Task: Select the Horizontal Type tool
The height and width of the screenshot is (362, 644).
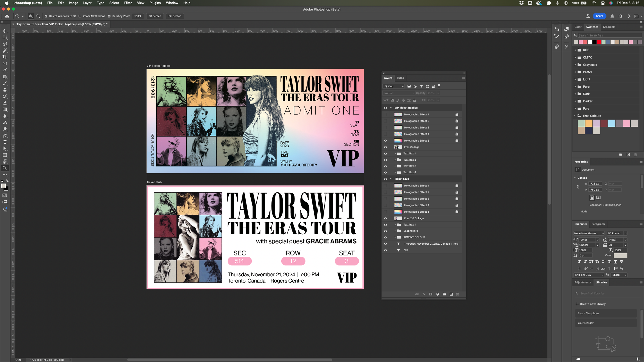Action: point(5,142)
